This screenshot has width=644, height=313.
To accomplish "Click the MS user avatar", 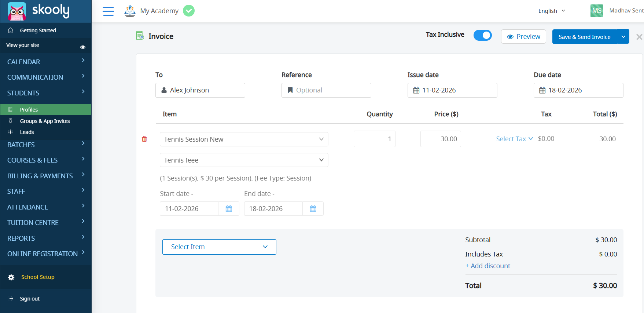I will [x=596, y=11].
